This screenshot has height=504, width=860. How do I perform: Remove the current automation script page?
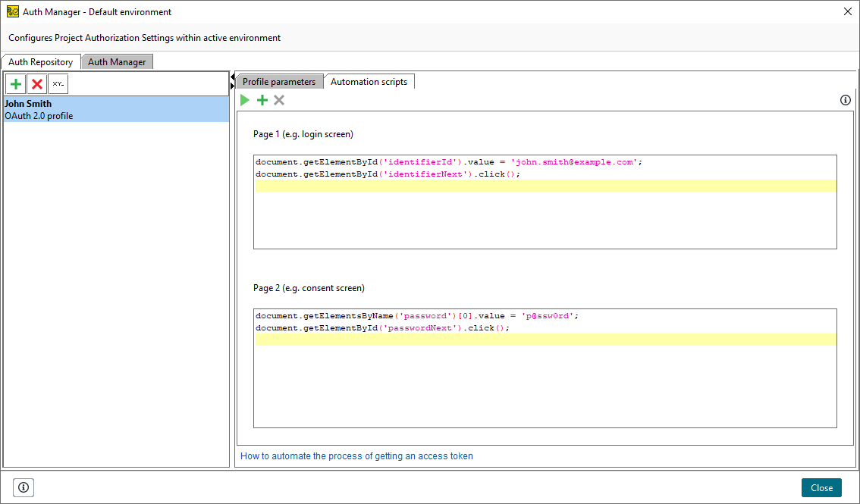278,99
